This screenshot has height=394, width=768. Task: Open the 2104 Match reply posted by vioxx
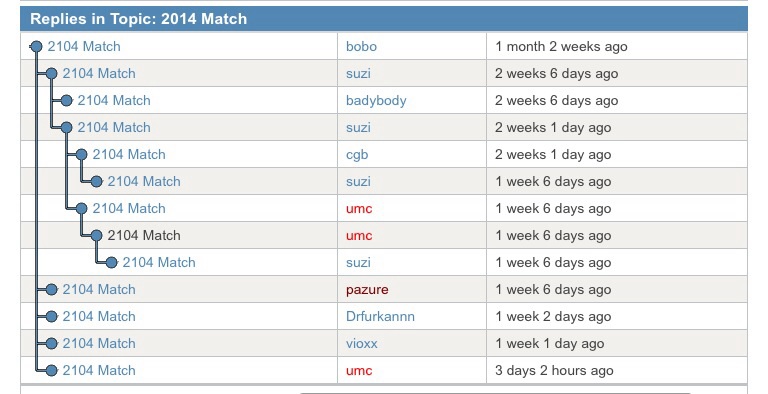[x=98, y=344]
